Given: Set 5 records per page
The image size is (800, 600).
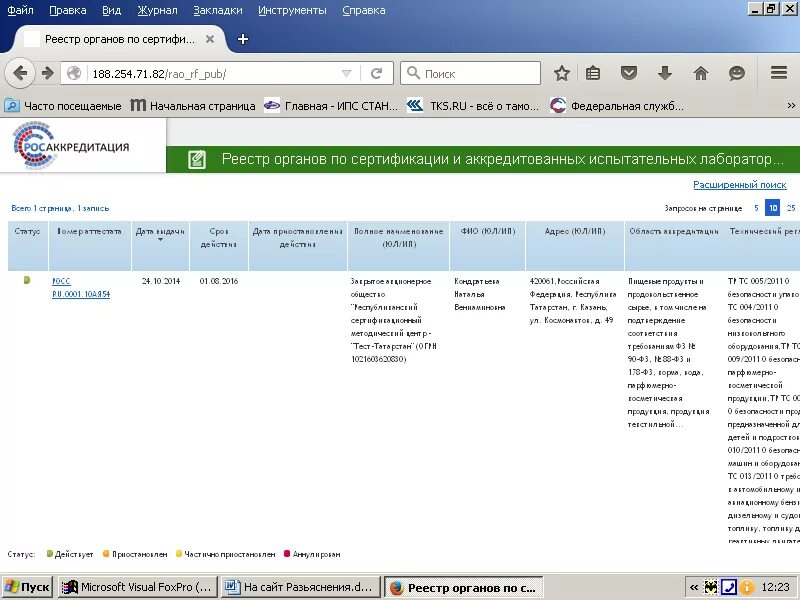Looking at the screenshot, I should [756, 208].
